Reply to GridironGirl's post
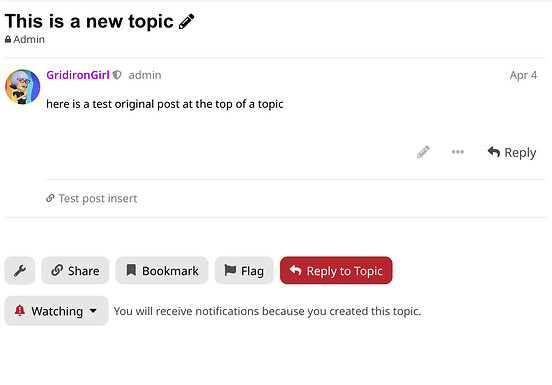Screen dimensions: 552x385 click(512, 152)
